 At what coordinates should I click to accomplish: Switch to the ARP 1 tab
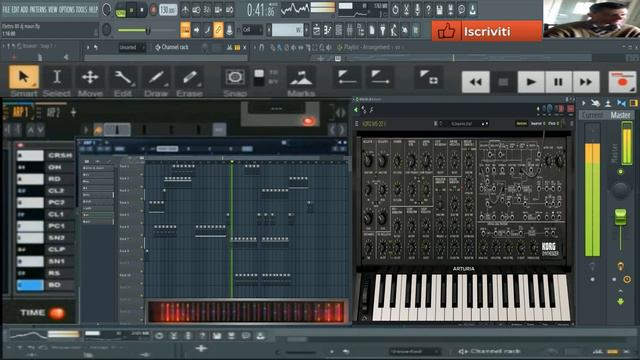[20, 112]
